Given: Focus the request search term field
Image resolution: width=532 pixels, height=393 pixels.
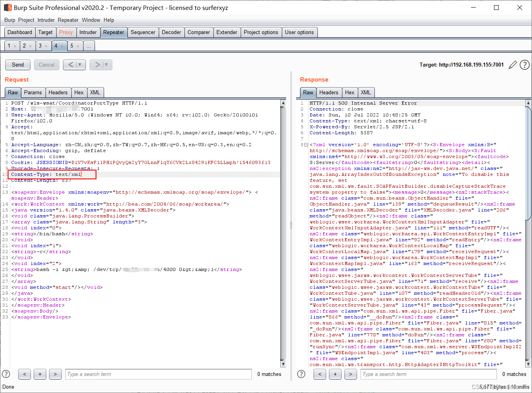Looking at the screenshot, I should coord(158,374).
